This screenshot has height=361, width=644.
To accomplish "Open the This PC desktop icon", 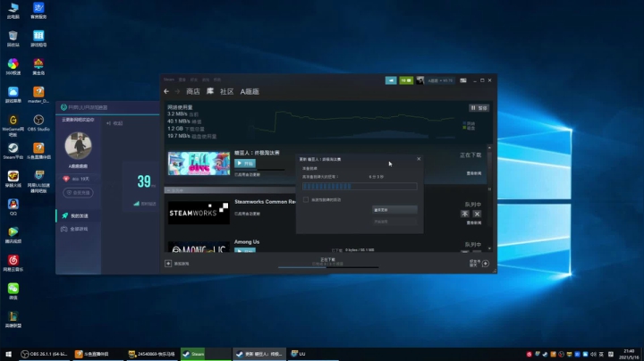I will pyautogui.click(x=13, y=11).
